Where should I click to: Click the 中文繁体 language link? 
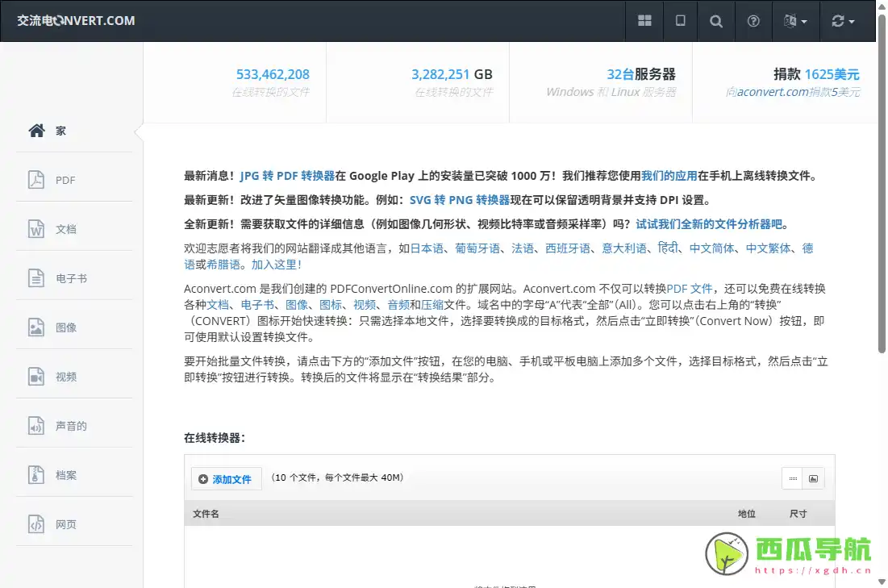point(768,248)
